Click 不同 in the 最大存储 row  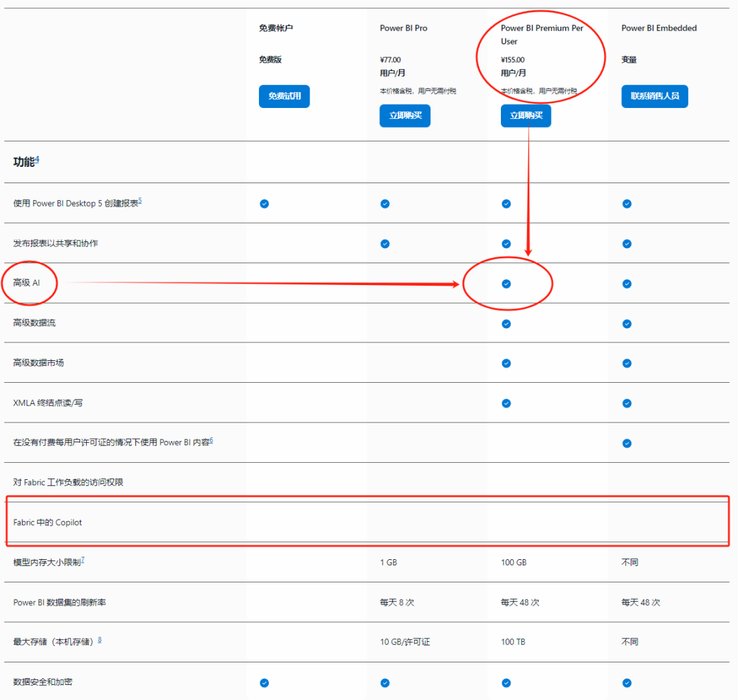[630, 642]
